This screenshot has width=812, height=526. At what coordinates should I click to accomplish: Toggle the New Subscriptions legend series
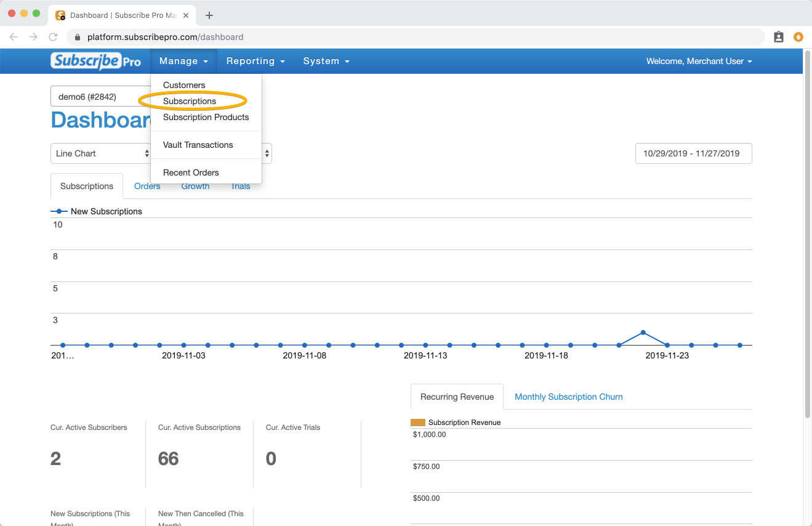click(97, 211)
